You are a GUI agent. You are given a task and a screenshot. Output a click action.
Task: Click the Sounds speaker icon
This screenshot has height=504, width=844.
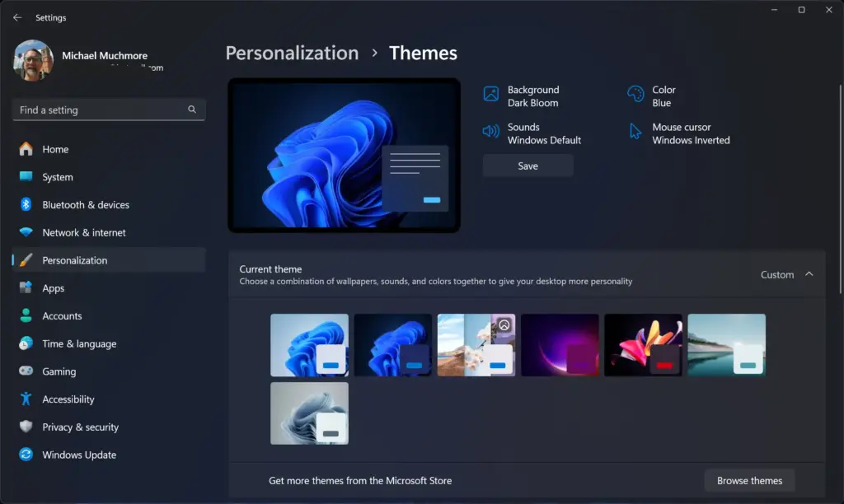tap(491, 131)
